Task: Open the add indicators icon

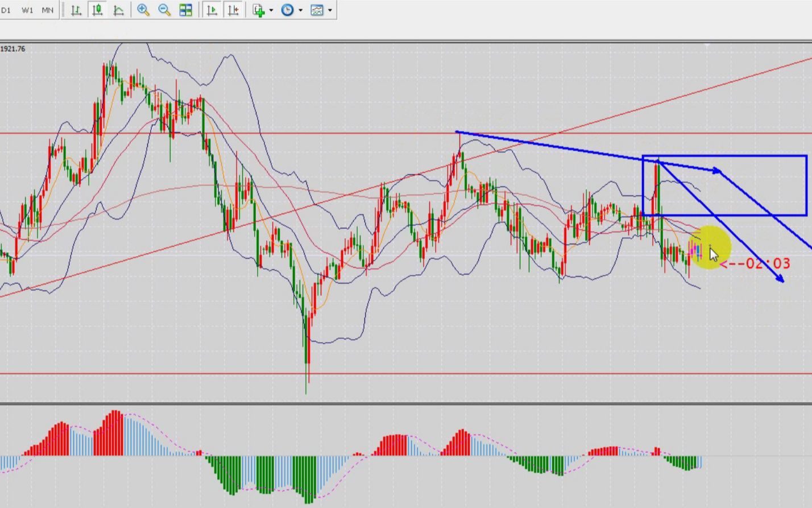Action: 259,10
